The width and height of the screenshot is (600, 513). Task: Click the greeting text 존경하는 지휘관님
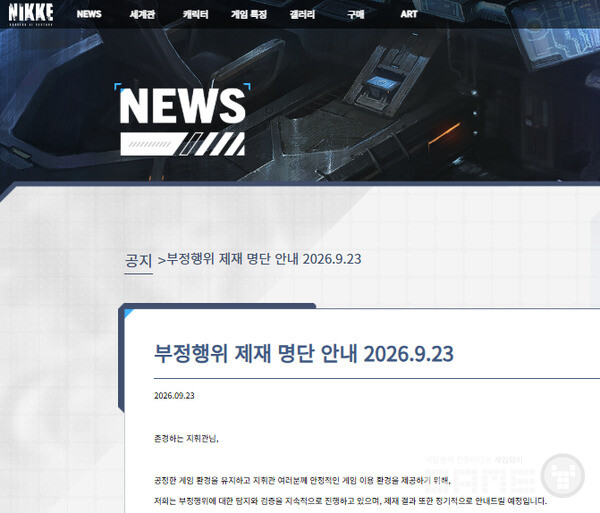coord(186,438)
